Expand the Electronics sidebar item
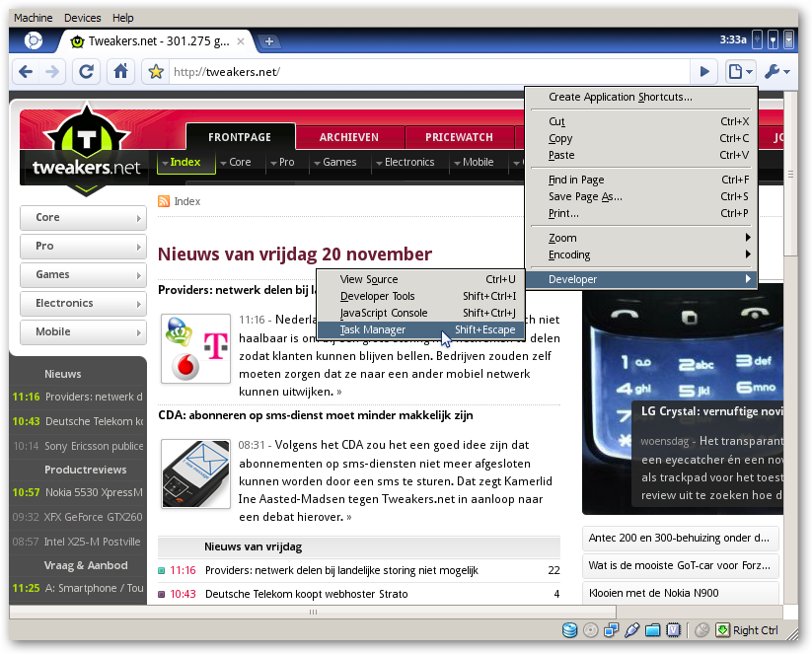 (x=84, y=303)
